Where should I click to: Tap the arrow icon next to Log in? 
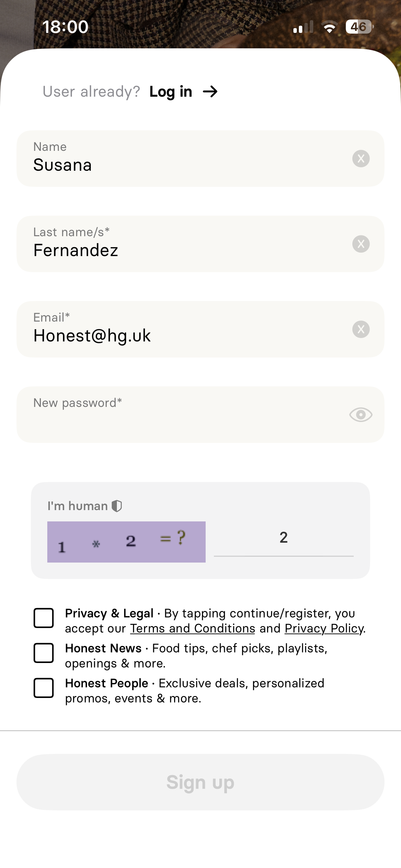click(x=210, y=92)
